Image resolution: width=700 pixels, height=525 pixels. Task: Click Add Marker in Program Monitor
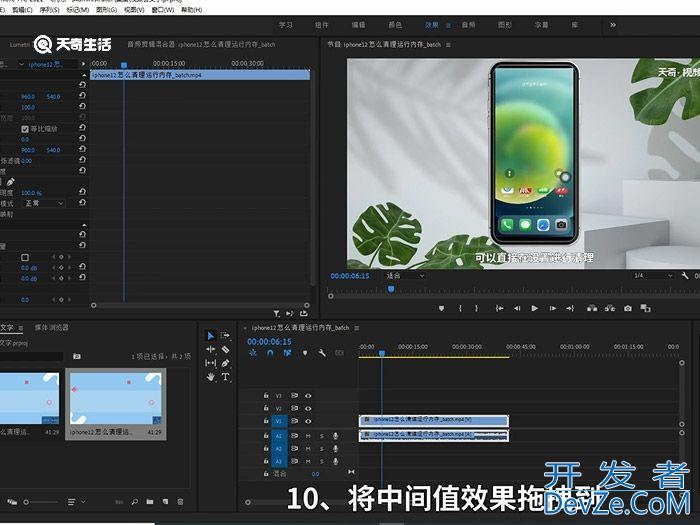tap(442, 308)
